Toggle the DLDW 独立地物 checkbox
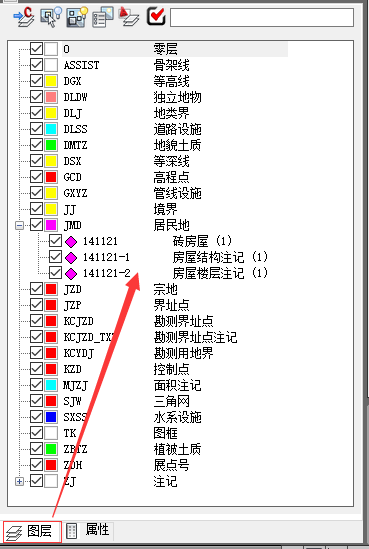Screen dimensions: 369x549 pyautogui.click(x=36, y=97)
